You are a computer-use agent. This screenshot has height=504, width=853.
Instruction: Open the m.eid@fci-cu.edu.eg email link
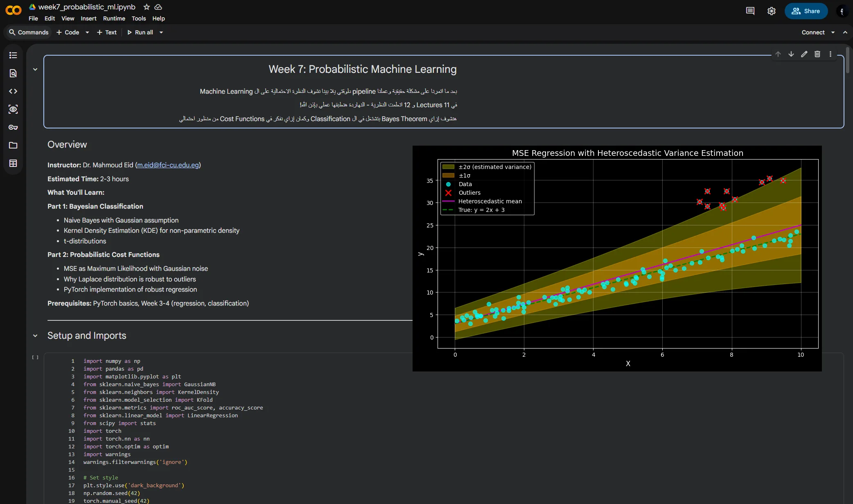point(168,165)
